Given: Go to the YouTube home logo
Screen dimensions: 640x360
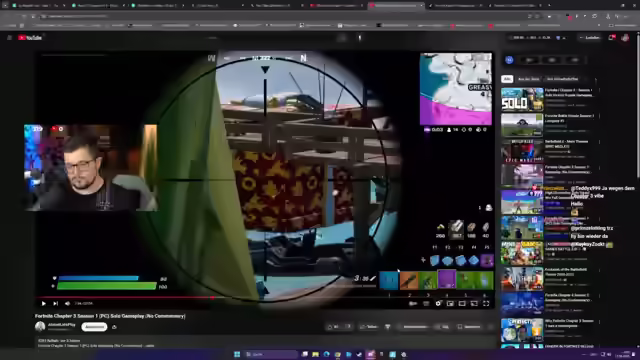Looking at the screenshot, I should [x=30, y=38].
